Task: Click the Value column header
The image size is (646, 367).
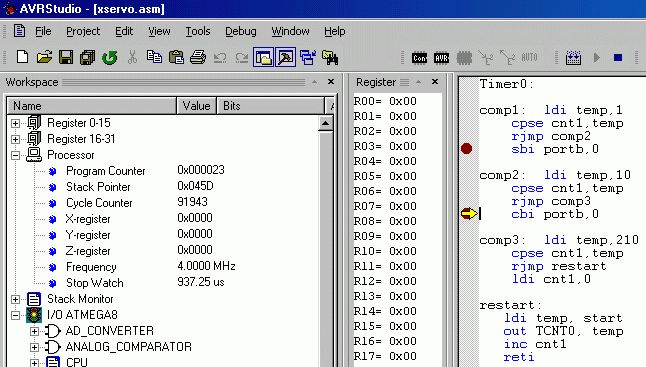Action: tap(197, 106)
